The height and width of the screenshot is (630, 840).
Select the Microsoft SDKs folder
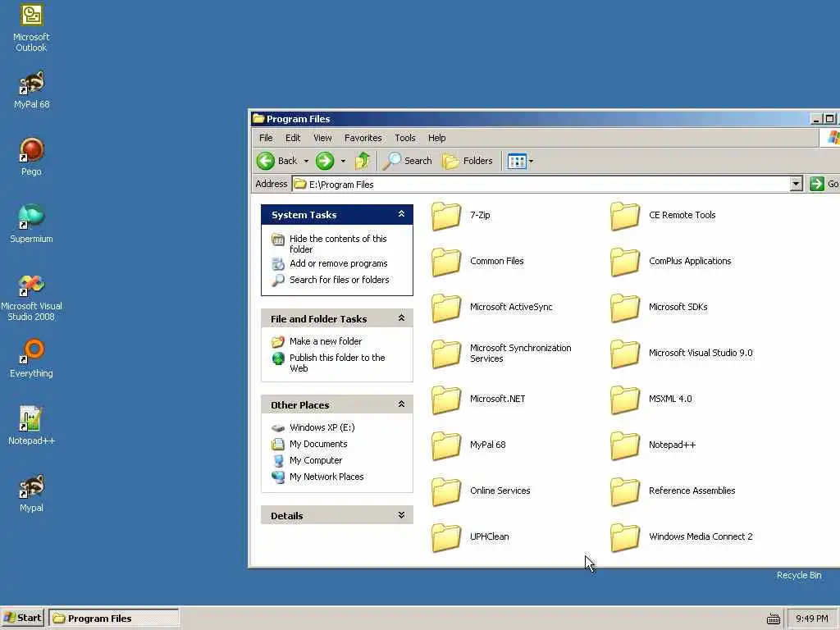660,308
